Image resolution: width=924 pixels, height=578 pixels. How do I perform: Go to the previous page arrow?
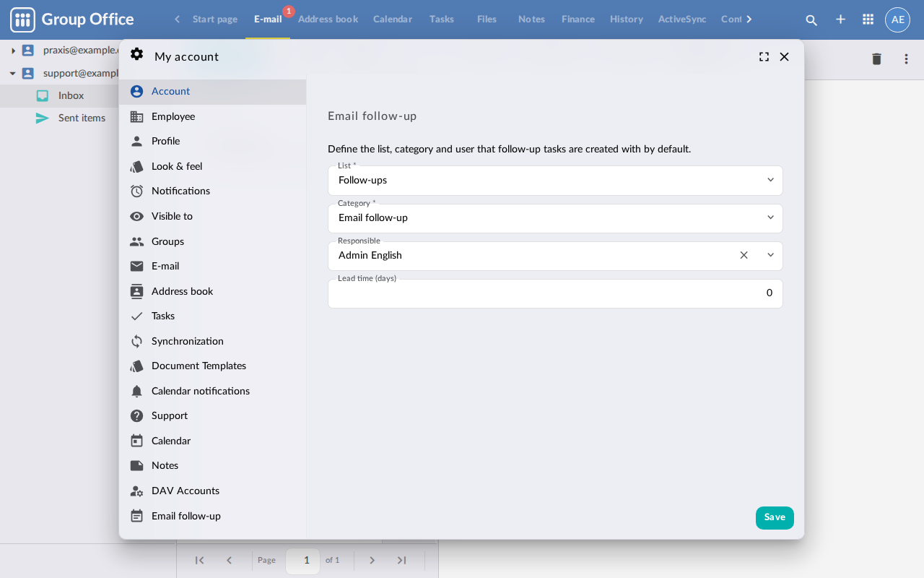coord(229,560)
